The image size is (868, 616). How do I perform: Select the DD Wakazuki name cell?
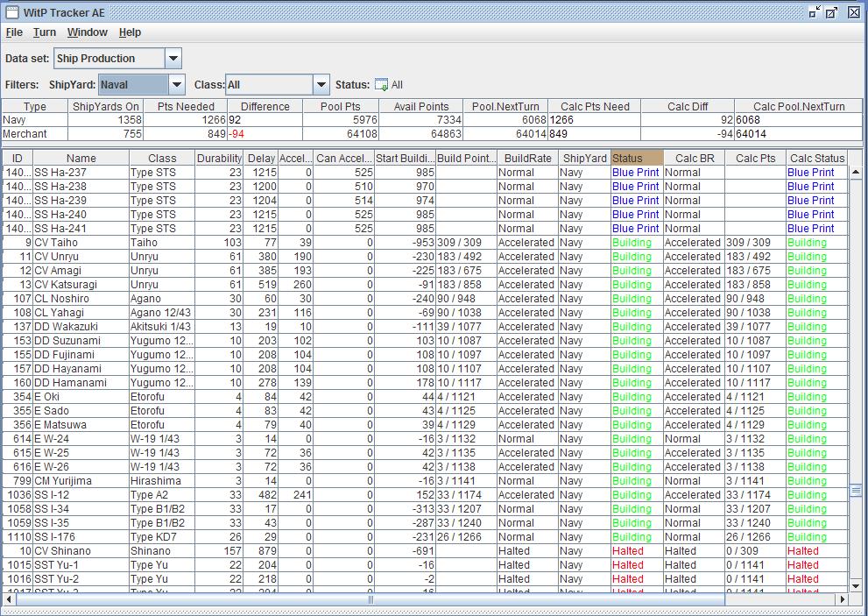coord(81,327)
